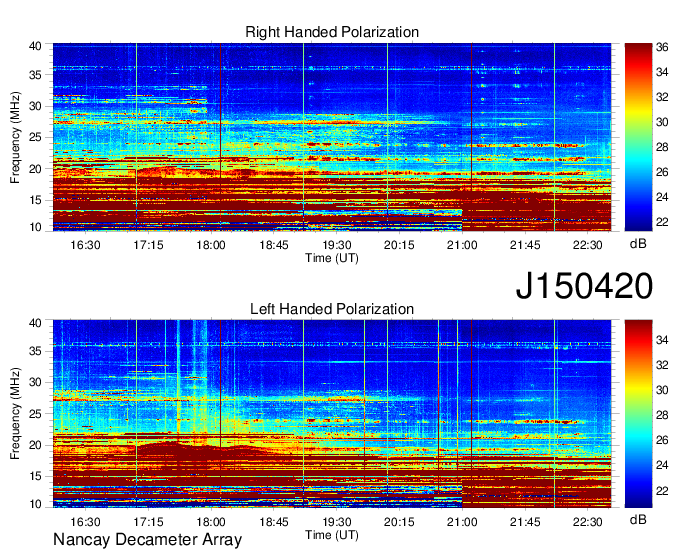Click the 'Right Handed Polarization' plot title
The height and width of the screenshot is (552, 680).
coord(332,32)
